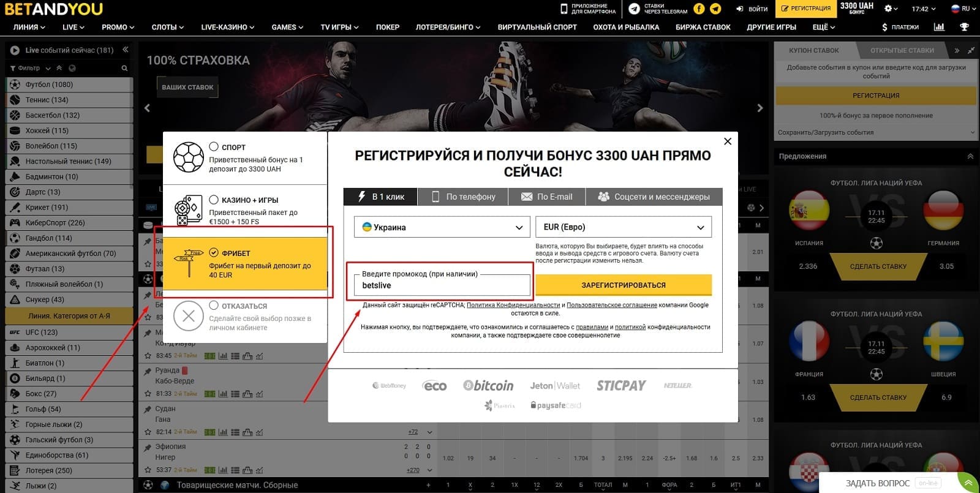Open the Facebook icon in top bar
The image size is (980, 493).
699,9
